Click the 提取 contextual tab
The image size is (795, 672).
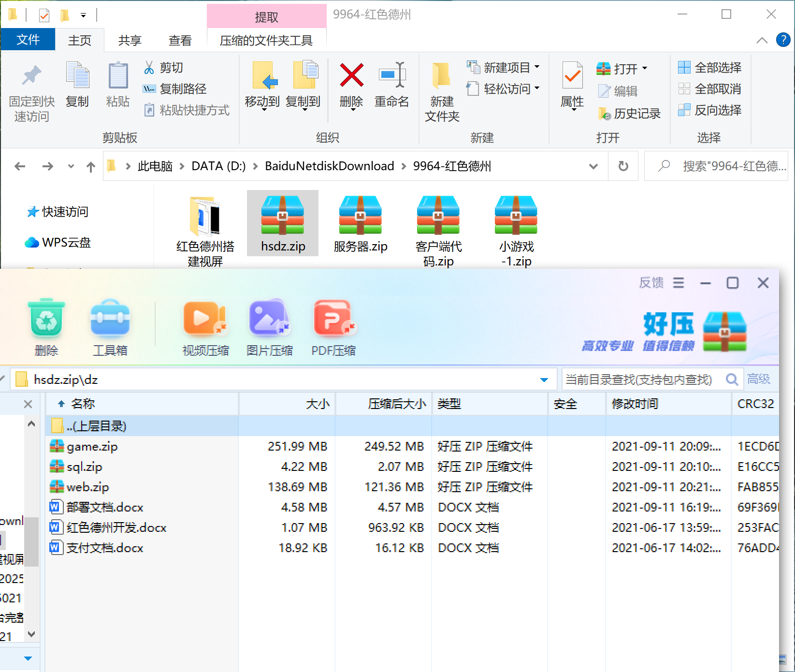(266, 17)
